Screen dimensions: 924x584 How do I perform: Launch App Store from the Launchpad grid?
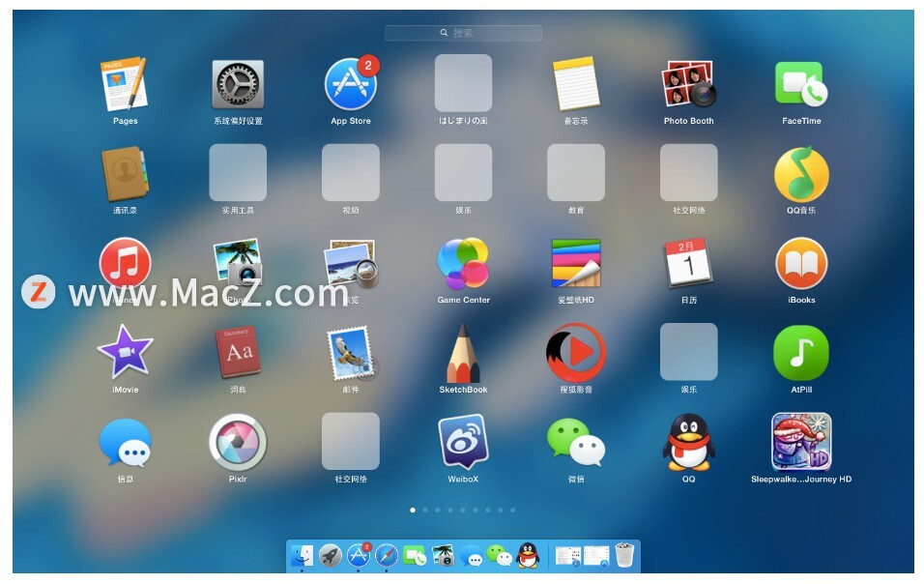(x=351, y=84)
